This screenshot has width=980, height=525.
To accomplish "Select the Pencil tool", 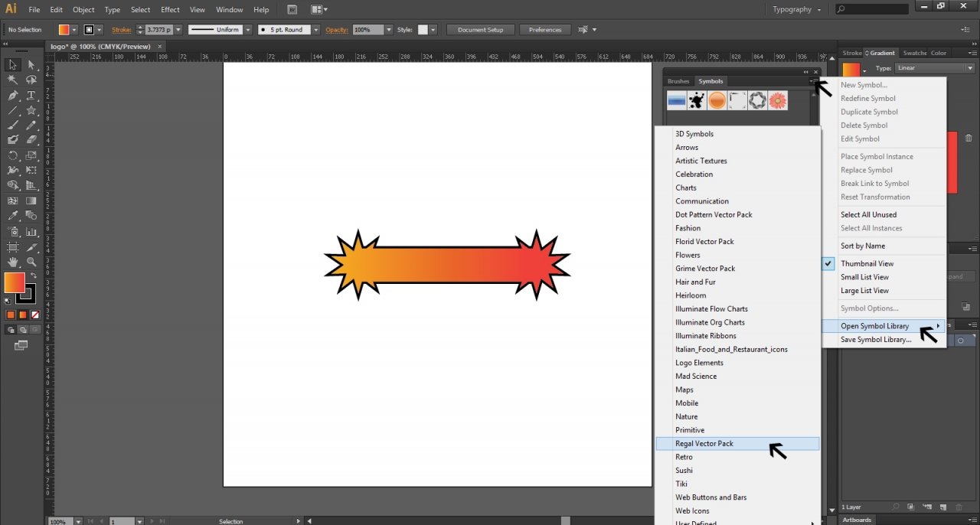I will (31, 126).
